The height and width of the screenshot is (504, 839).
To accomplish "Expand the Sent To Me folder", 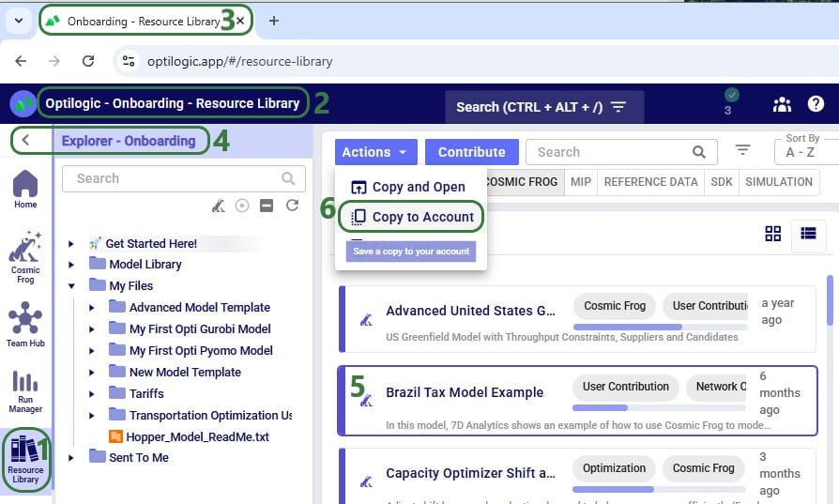I will (71, 458).
